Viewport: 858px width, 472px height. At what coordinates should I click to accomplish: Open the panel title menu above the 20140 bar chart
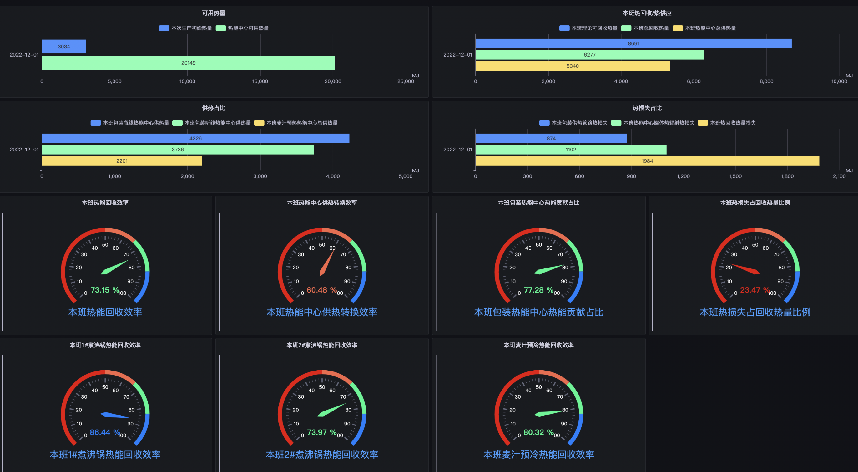[213, 13]
